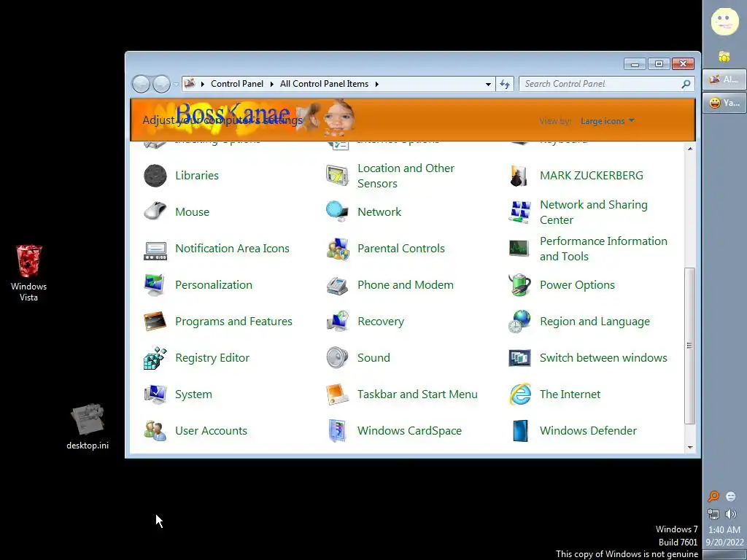Click the Recovery icon
The image size is (747, 560).
[x=337, y=322]
